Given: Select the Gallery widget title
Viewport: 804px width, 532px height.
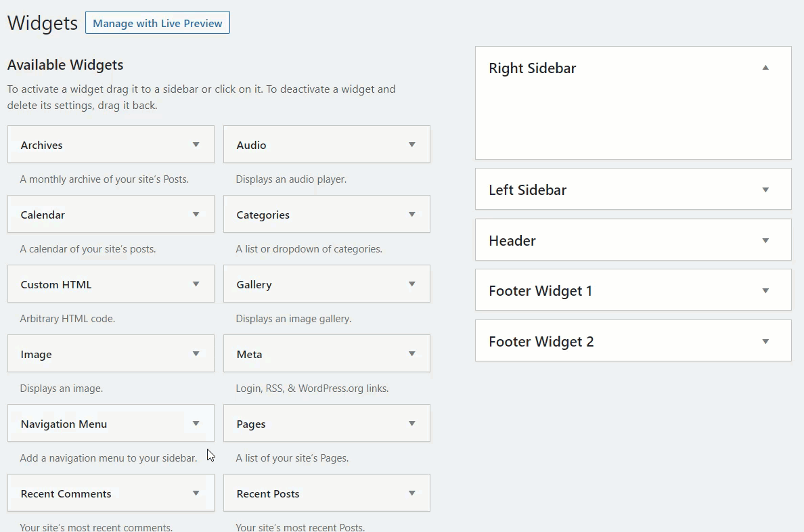Looking at the screenshot, I should pyautogui.click(x=254, y=285).
